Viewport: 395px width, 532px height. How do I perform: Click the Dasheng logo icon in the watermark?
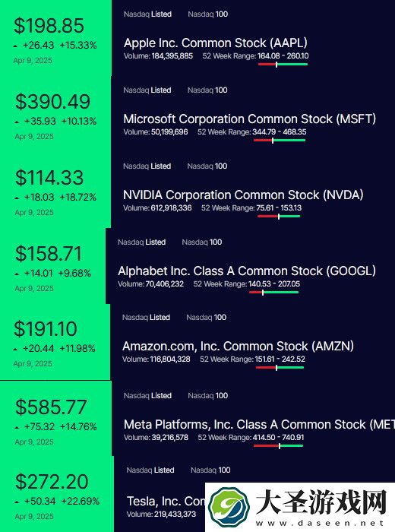tap(229, 507)
